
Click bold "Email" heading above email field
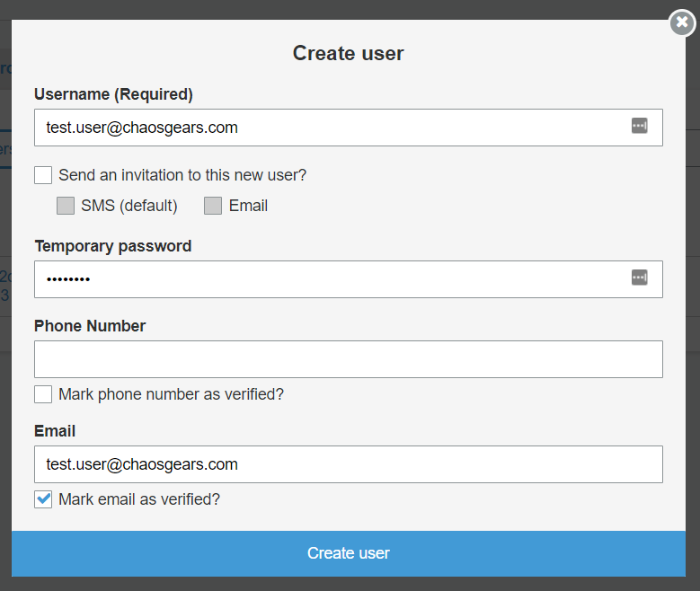55,431
